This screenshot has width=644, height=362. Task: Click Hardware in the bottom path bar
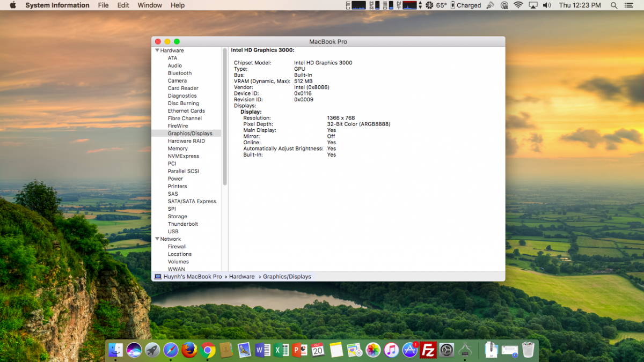(241, 277)
